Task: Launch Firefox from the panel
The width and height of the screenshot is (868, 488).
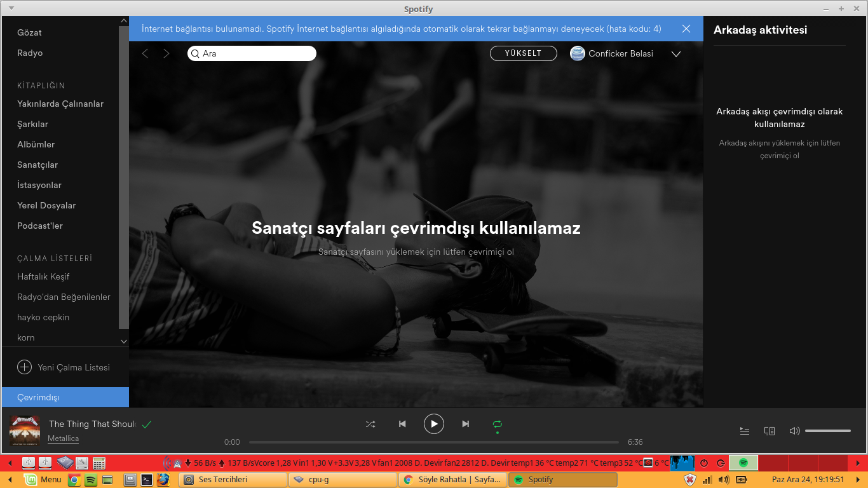Action: click(x=163, y=480)
